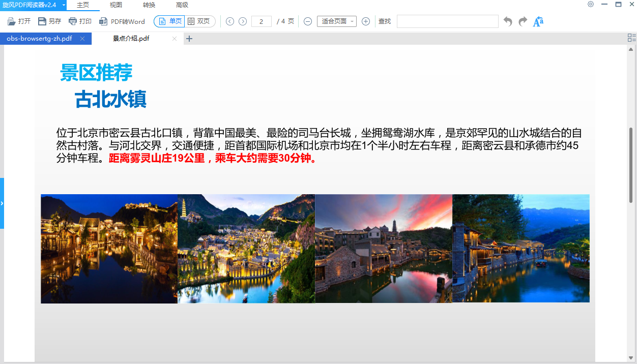
Task: Switch to the 视图 ribbon tab
Action: click(x=115, y=5)
